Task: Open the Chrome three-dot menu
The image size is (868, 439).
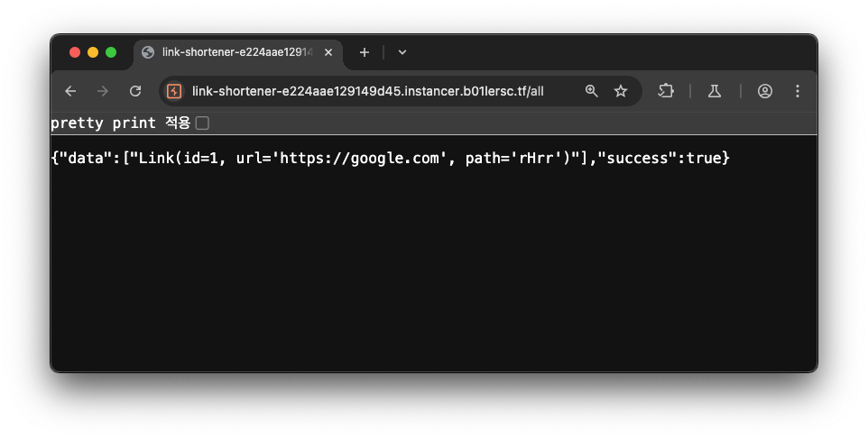Action: pos(797,91)
